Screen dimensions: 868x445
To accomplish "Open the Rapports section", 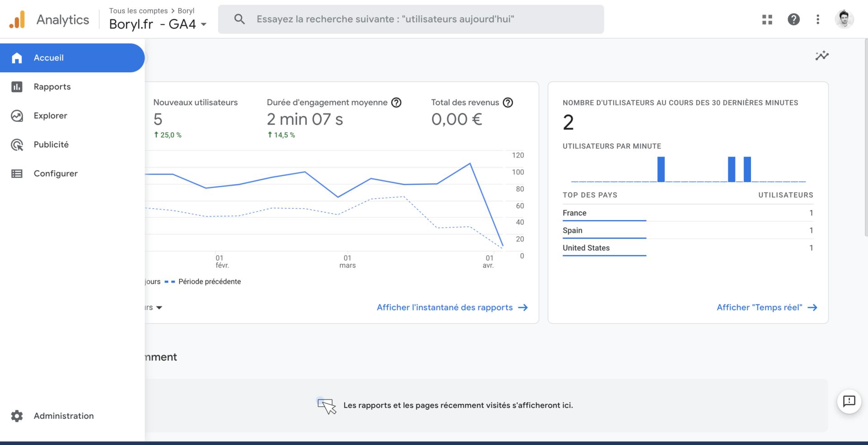I will [52, 87].
